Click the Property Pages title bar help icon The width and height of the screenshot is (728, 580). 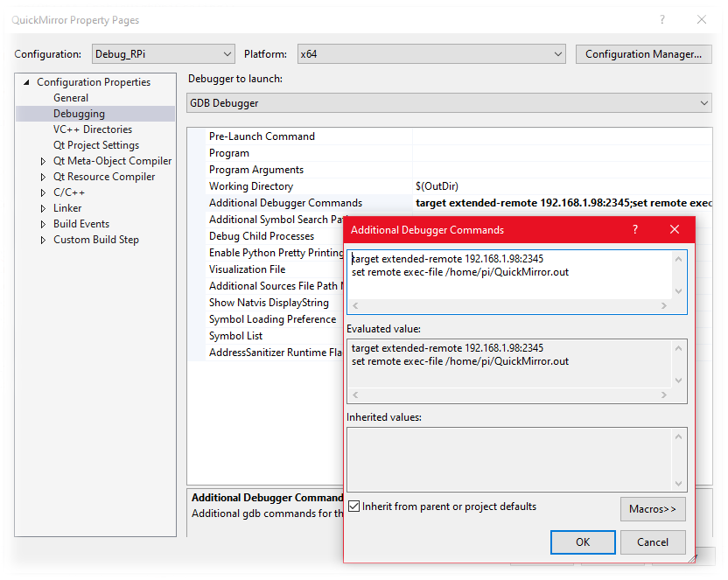point(662,20)
